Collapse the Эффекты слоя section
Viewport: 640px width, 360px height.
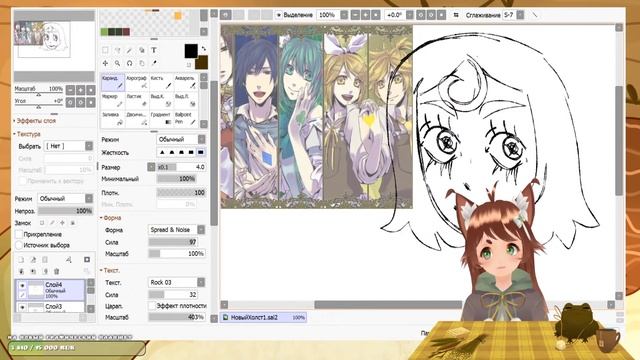(34, 121)
